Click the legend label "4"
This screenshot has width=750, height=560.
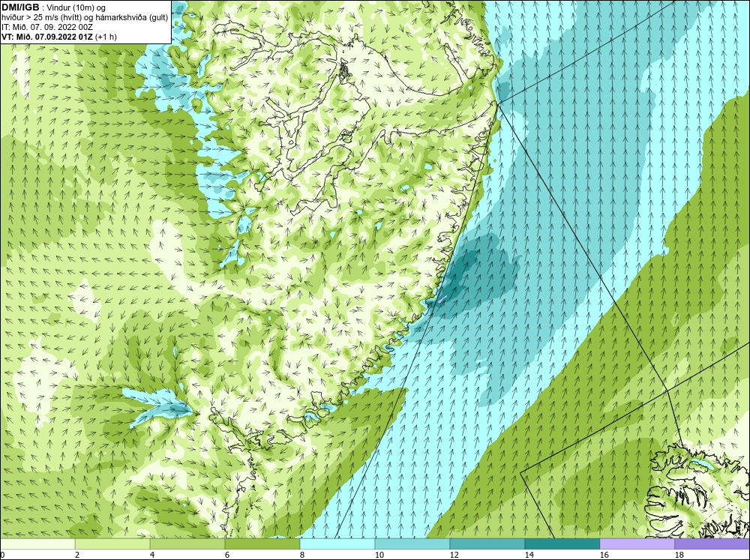point(152,555)
